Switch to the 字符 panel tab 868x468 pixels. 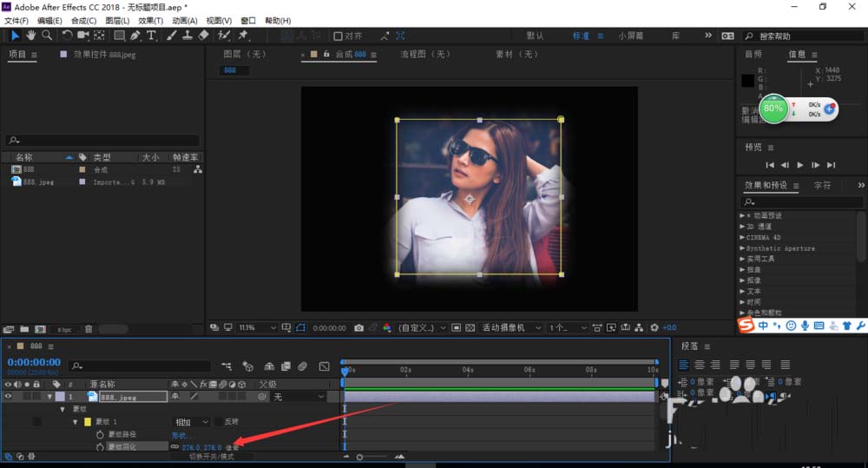point(822,185)
